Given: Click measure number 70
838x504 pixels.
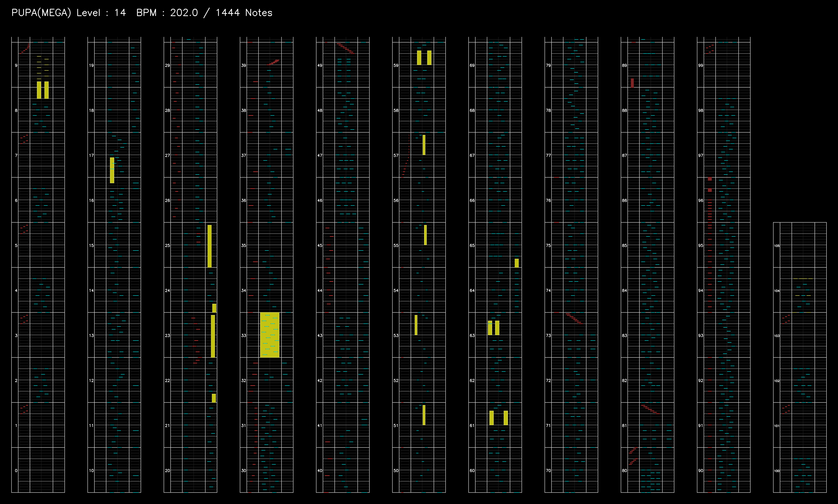Looking at the screenshot, I should pos(548,470).
